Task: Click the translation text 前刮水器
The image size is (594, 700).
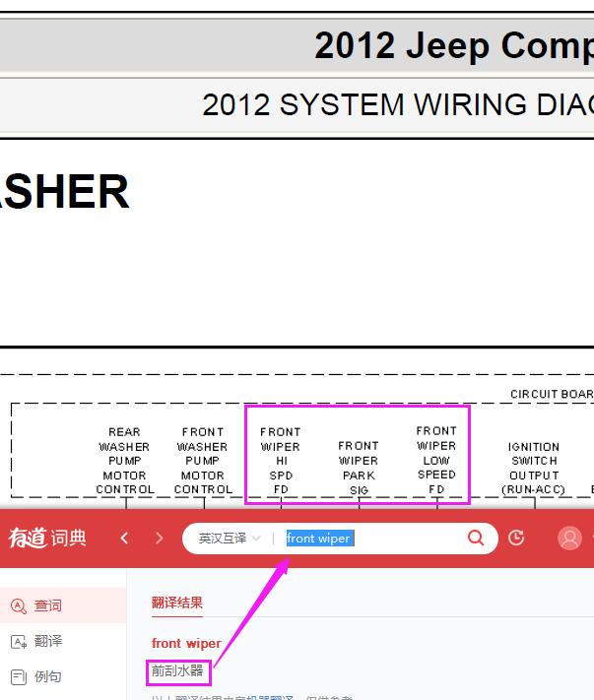Action: click(177, 670)
